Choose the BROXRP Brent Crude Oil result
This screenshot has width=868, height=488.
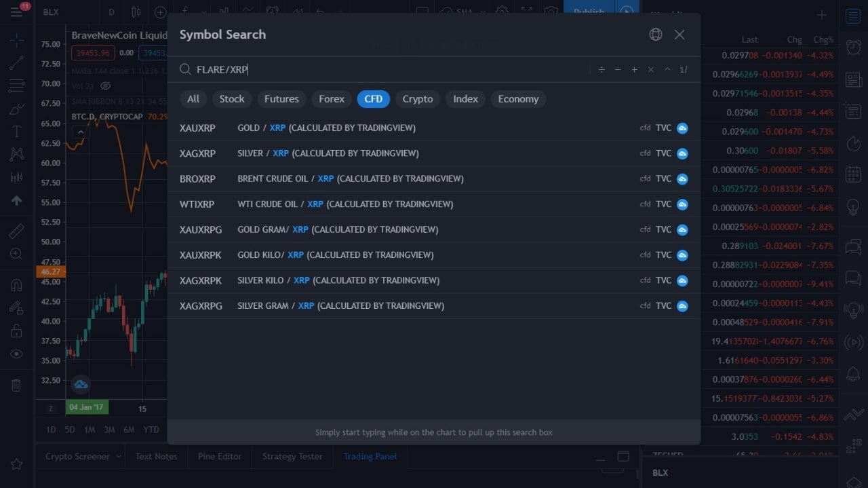pyautogui.click(x=434, y=179)
